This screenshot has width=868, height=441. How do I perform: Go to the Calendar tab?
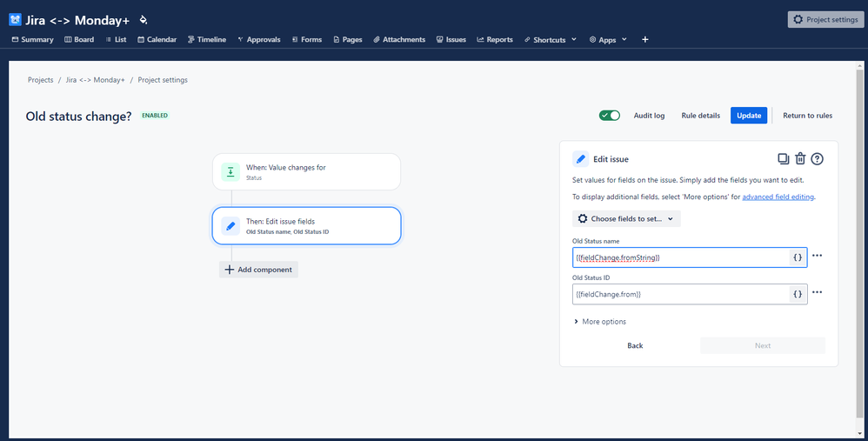(x=157, y=40)
